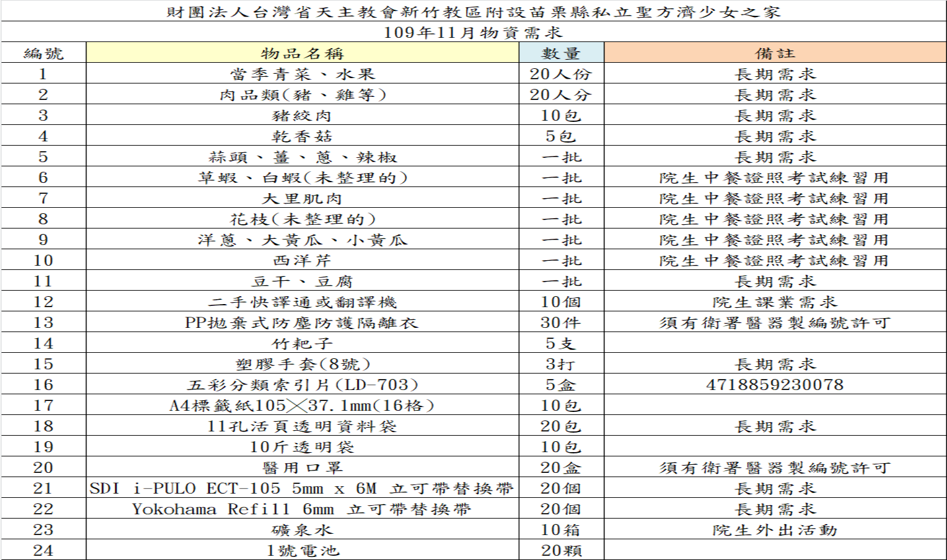Click the remark 院生課業需求

(x=775, y=302)
